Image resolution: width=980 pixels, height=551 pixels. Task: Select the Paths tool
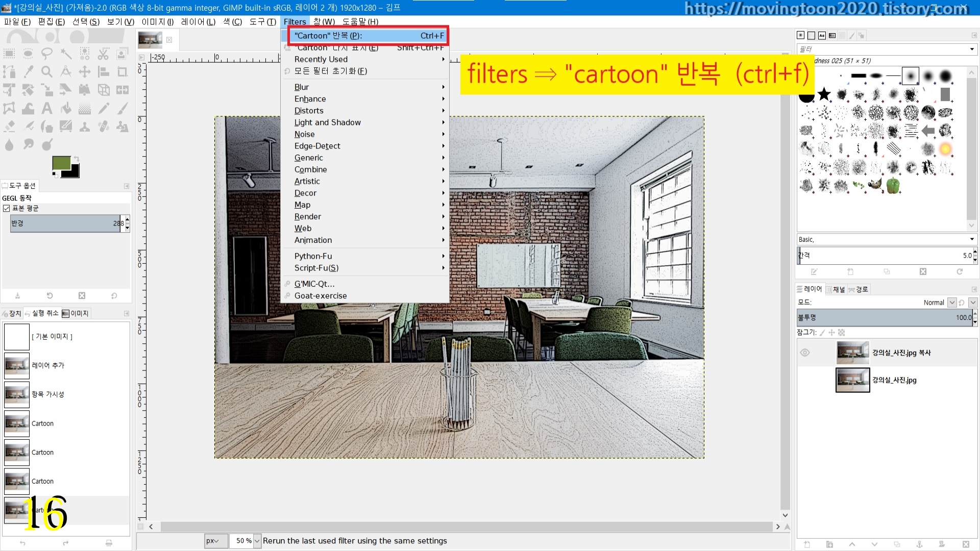[x=9, y=72]
